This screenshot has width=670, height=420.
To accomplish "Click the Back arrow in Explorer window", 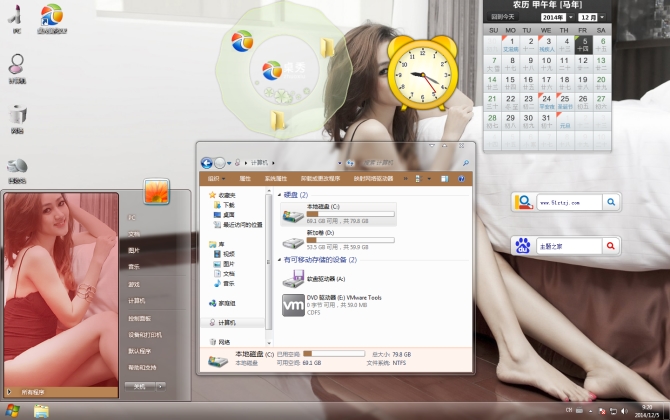I will point(206,163).
